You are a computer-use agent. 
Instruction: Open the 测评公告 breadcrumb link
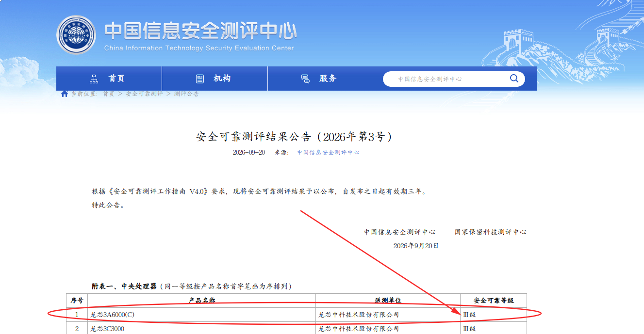[x=186, y=94]
